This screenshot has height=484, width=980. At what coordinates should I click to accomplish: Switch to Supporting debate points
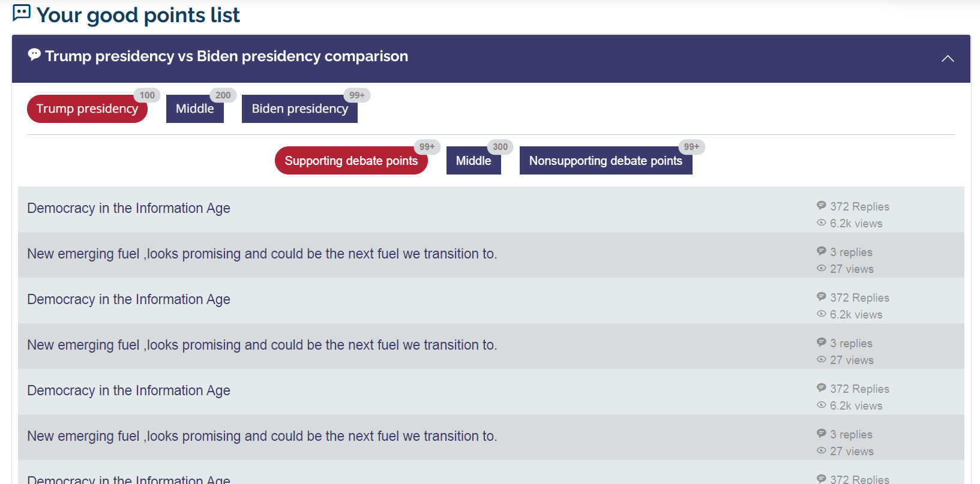[351, 161]
